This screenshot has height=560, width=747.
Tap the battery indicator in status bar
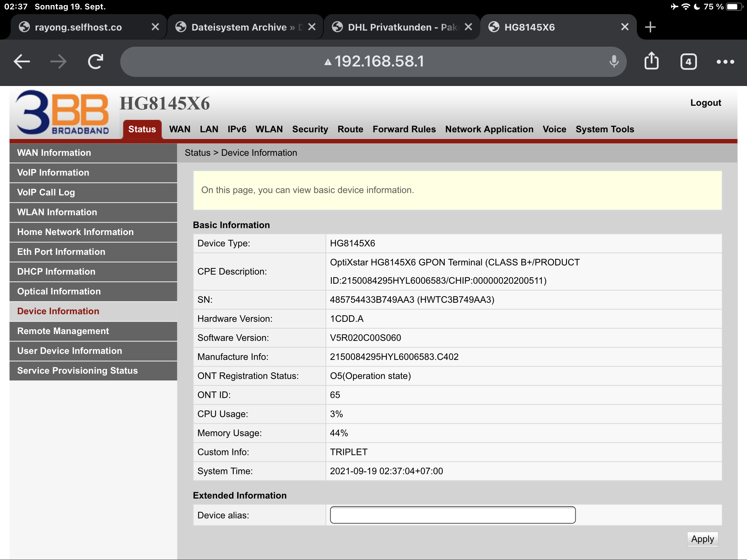pos(734,6)
